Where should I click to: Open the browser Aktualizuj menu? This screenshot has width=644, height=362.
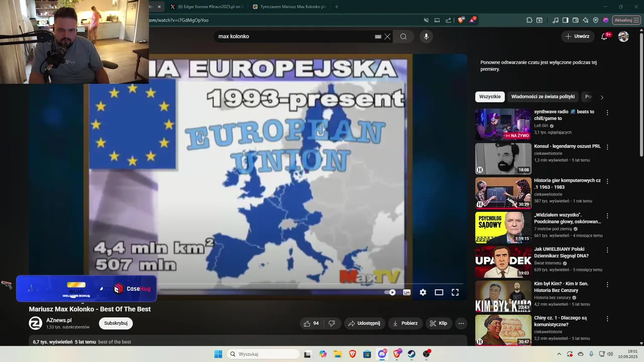[x=626, y=20]
